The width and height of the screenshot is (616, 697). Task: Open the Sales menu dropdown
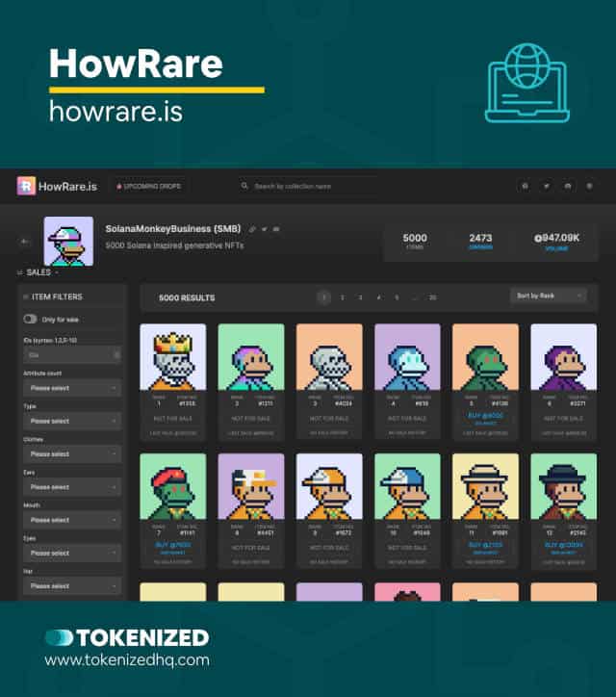click(38, 272)
